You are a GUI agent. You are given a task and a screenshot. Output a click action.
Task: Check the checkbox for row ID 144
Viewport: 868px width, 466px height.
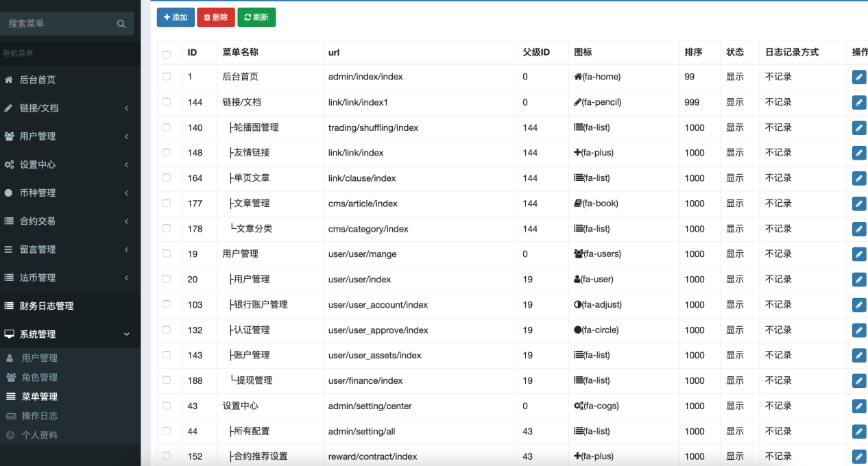(165, 102)
